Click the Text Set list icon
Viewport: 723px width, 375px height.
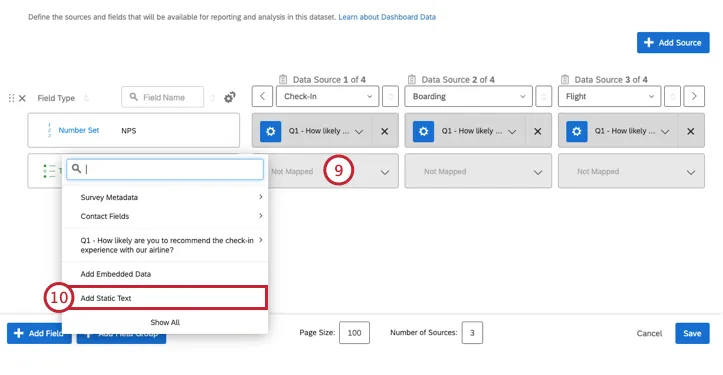[x=49, y=171]
